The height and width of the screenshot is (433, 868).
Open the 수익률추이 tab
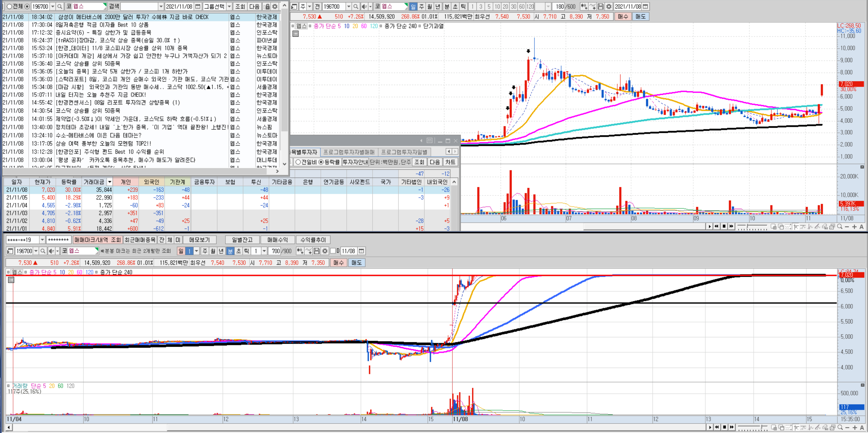[x=313, y=240]
